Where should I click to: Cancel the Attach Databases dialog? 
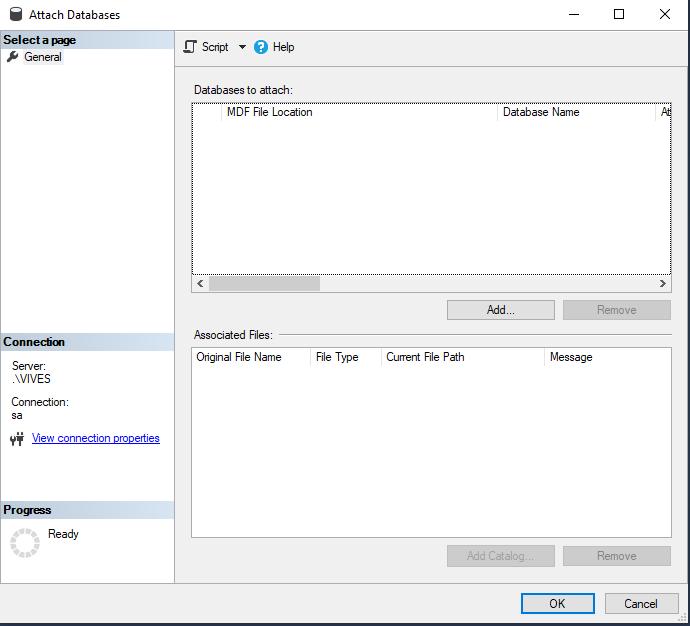(x=641, y=604)
